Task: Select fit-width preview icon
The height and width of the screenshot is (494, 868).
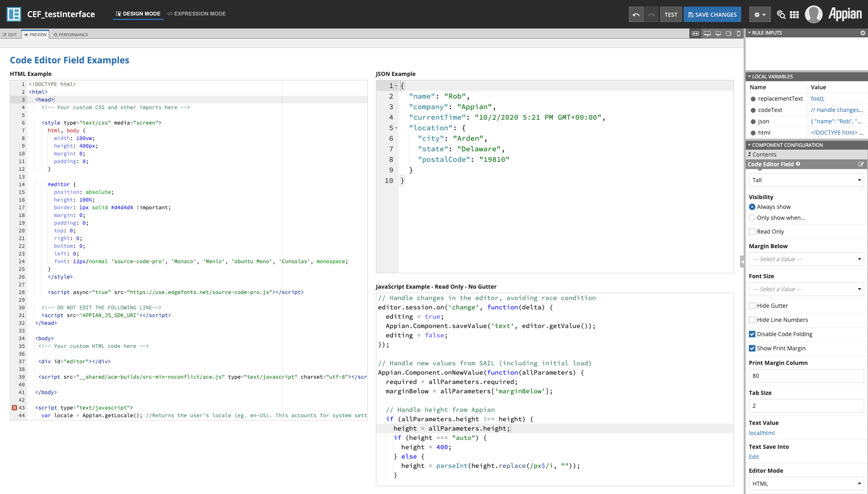Action: [695, 34]
